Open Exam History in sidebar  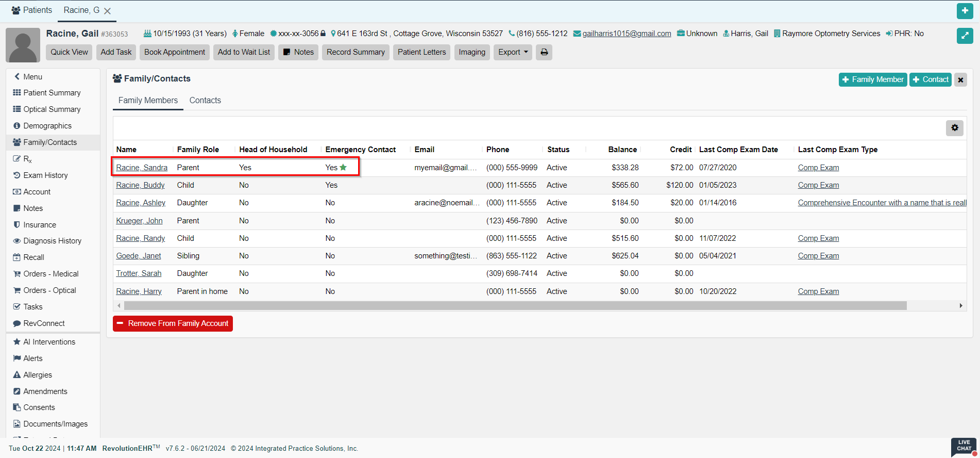point(45,175)
